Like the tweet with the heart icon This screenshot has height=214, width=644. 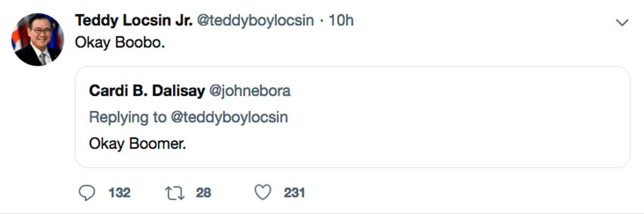262,192
